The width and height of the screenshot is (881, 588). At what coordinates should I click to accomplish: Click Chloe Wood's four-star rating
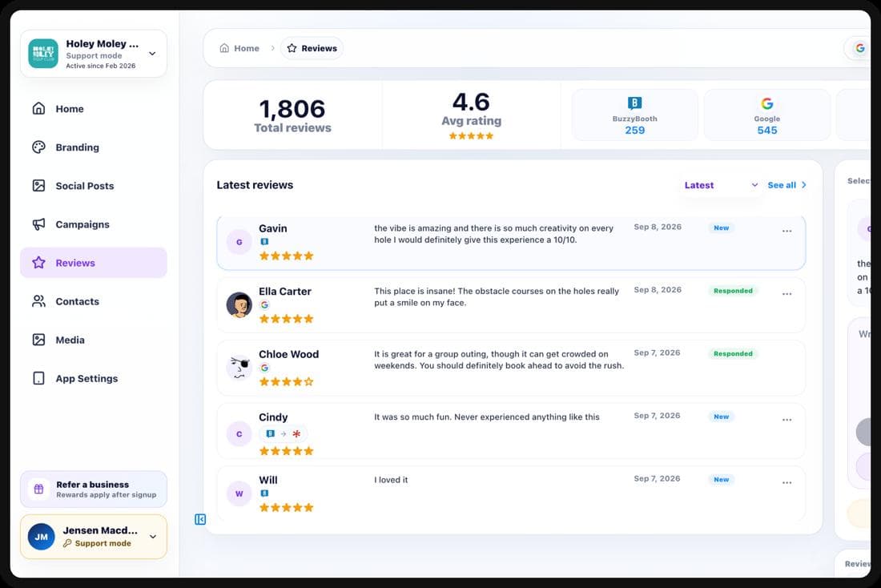(x=286, y=381)
